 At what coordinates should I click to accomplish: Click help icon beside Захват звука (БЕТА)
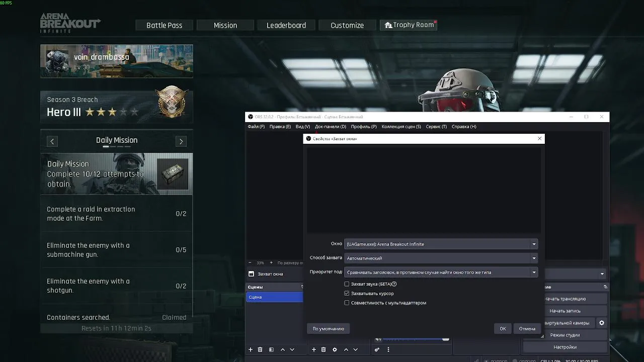[394, 284]
